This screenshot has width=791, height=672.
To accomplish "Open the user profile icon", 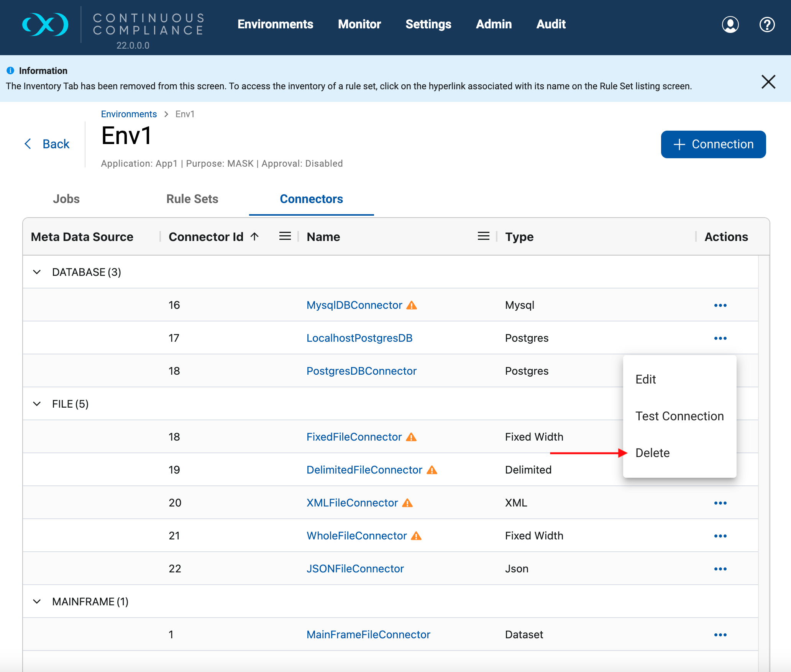I will click(730, 25).
